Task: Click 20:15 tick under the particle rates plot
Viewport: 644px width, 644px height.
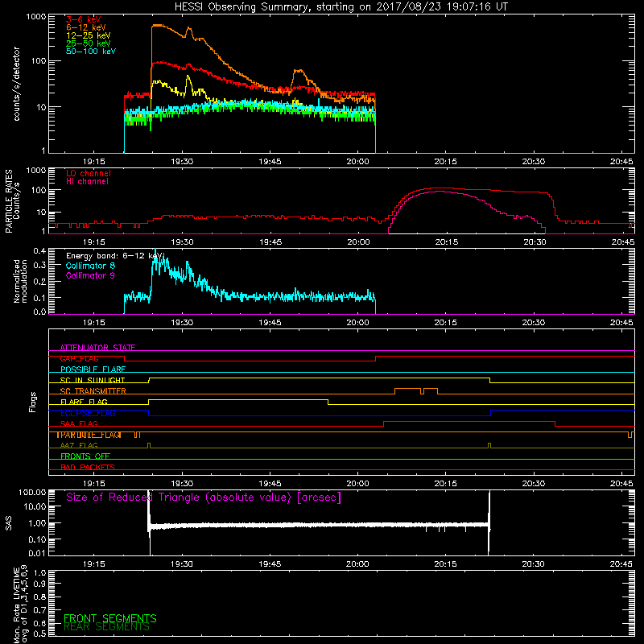Action: [447, 242]
